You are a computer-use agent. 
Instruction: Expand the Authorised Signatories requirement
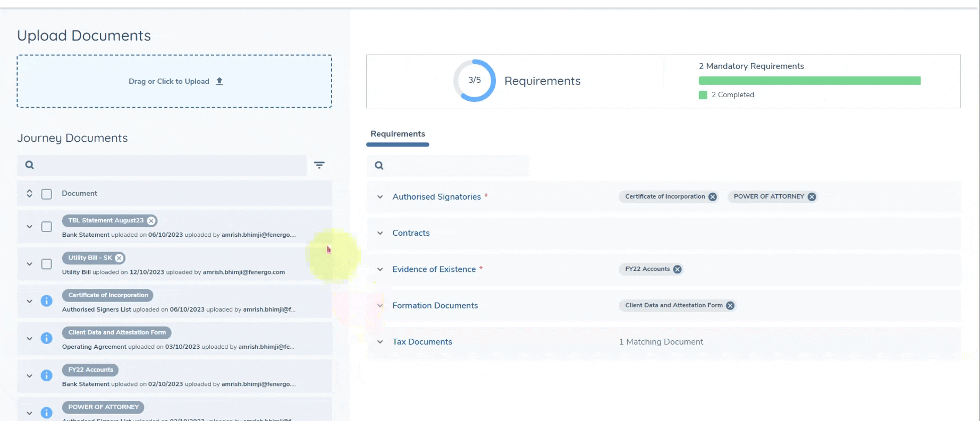pos(380,197)
